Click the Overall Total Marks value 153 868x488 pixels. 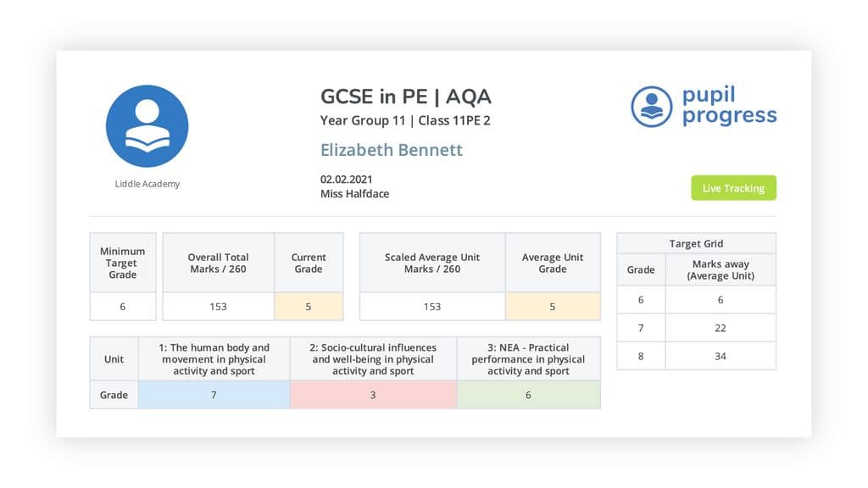coord(218,307)
